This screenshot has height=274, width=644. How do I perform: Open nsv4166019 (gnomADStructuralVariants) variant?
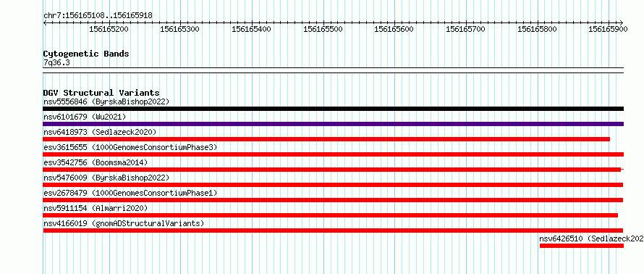(x=124, y=223)
